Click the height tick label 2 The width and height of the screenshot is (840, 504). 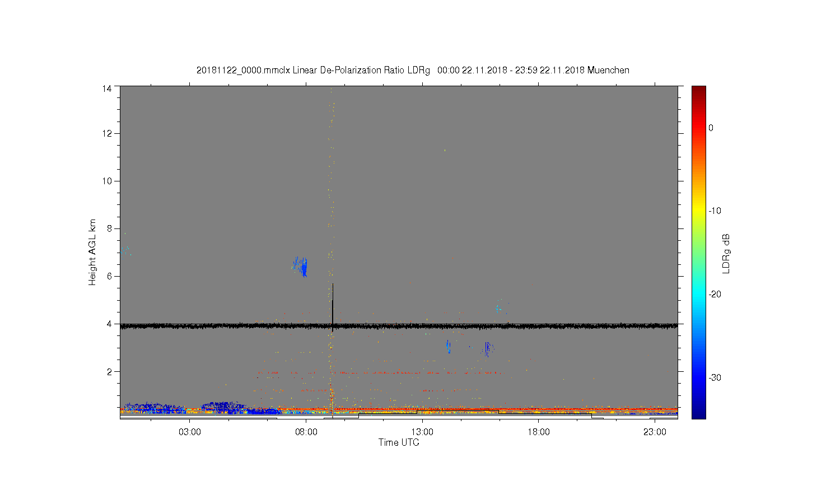[x=109, y=371]
